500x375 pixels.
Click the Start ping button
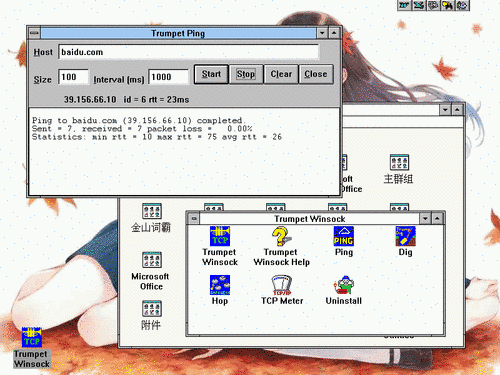point(211,74)
